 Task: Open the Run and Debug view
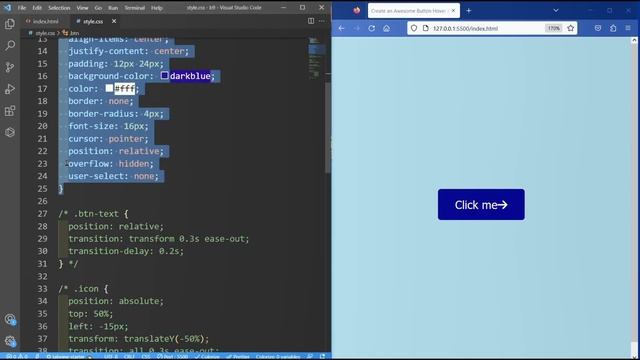click(10, 89)
